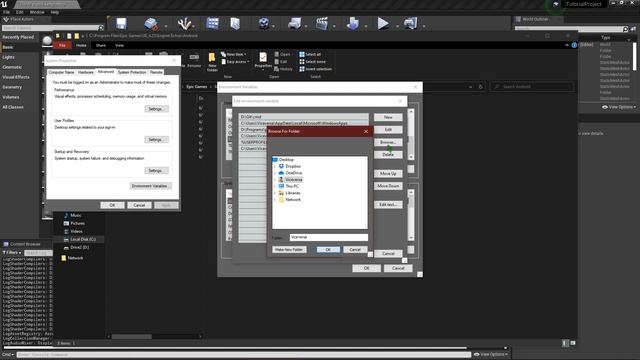This screenshot has height=360, width=640.
Task: Open the Build options dropdown arrow
Action: point(365,26)
